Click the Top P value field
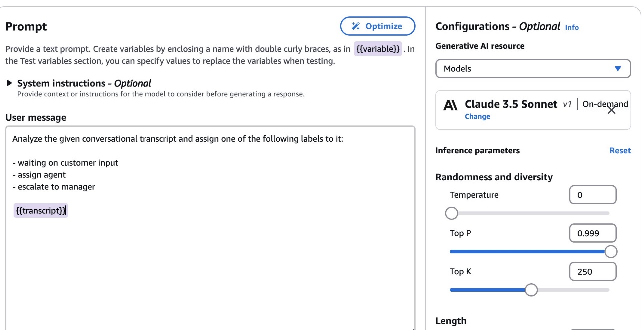The image size is (644, 330). tap(593, 233)
